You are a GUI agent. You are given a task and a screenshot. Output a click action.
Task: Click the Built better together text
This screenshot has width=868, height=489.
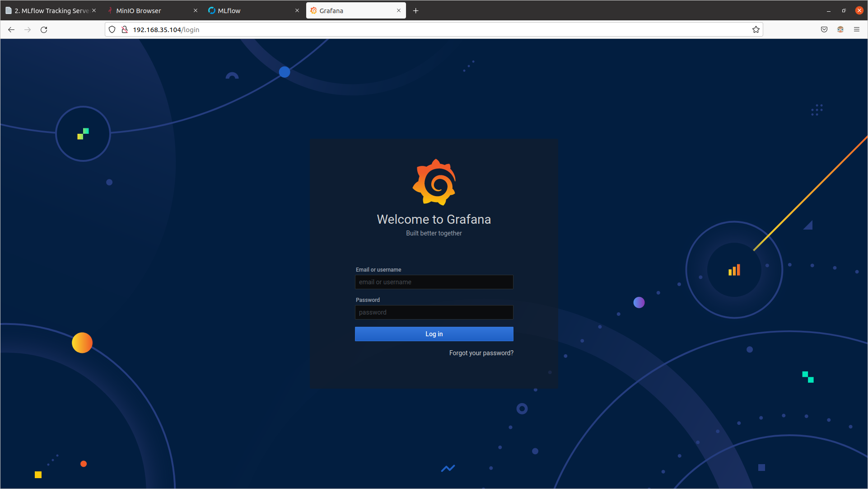[434, 233]
